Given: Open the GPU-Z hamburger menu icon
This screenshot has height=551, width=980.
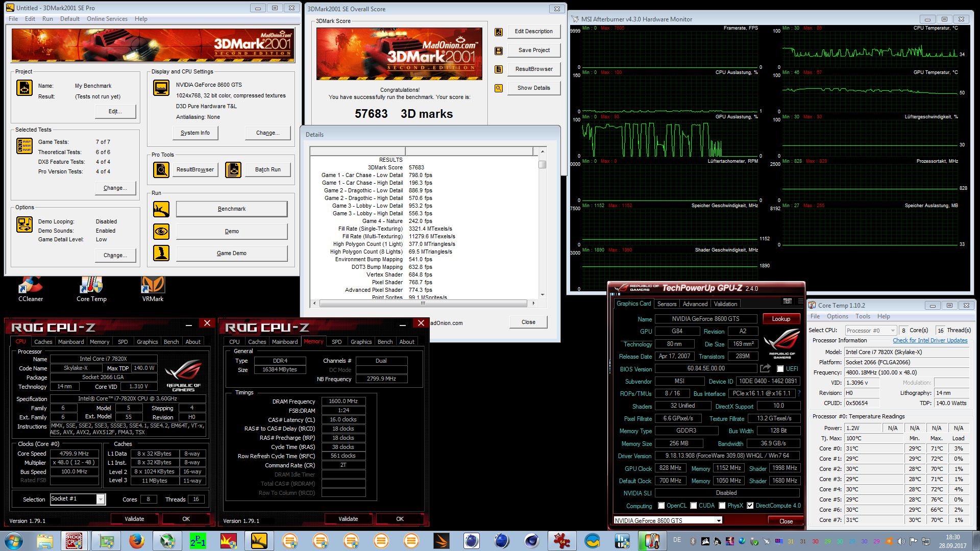Looking at the screenshot, I should click(800, 301).
